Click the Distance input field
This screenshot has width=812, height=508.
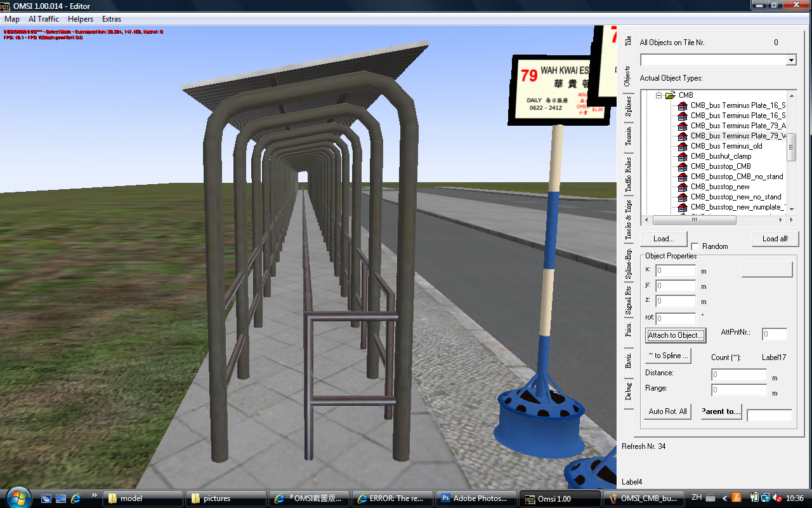click(x=739, y=375)
